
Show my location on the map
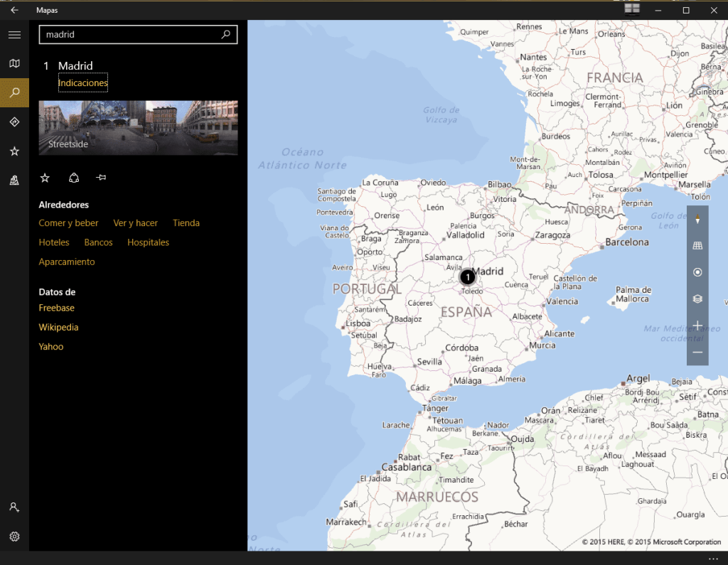pyautogui.click(x=697, y=272)
